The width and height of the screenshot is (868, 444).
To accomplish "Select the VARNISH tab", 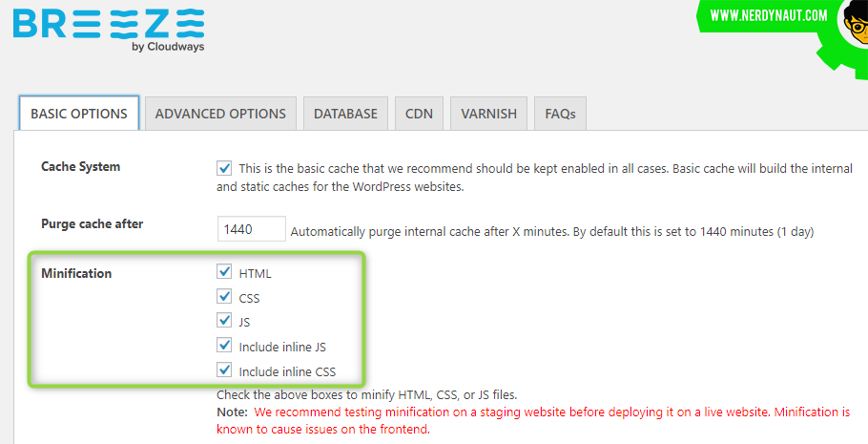I will click(x=488, y=114).
